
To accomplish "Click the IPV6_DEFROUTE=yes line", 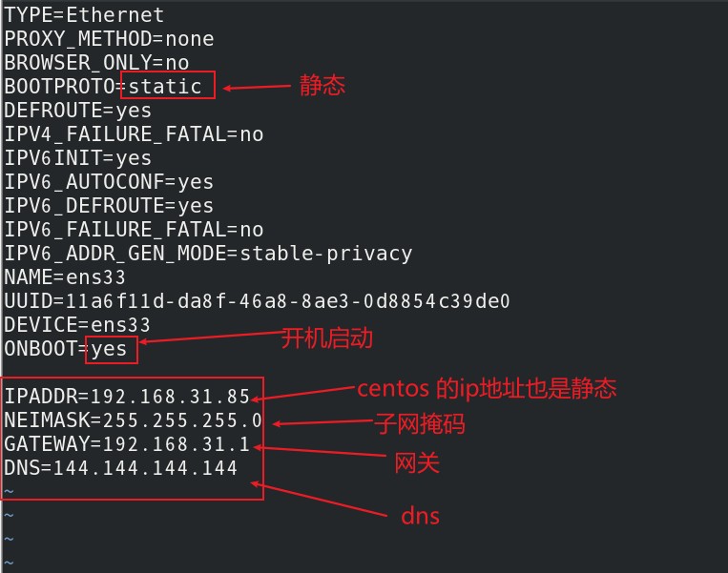I will [109, 206].
